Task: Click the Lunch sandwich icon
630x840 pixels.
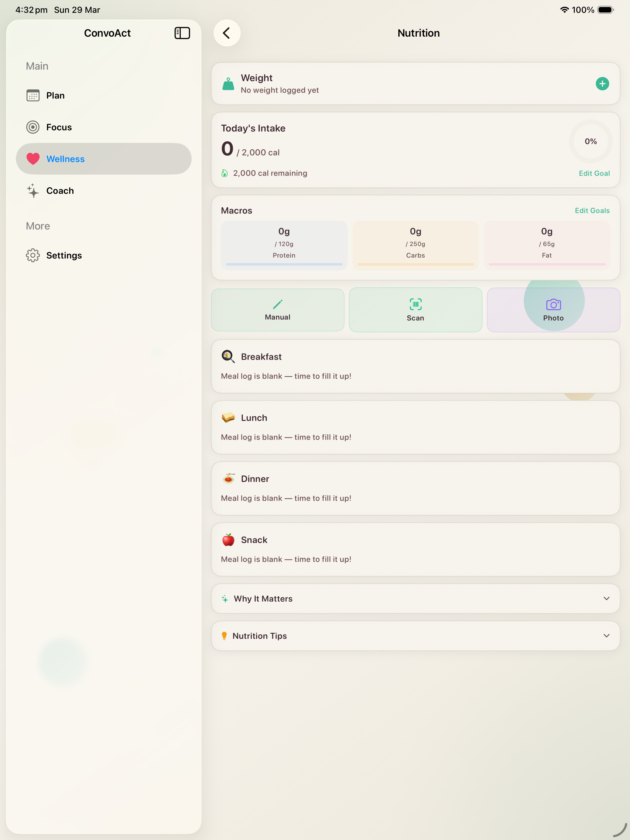Action: click(x=228, y=417)
